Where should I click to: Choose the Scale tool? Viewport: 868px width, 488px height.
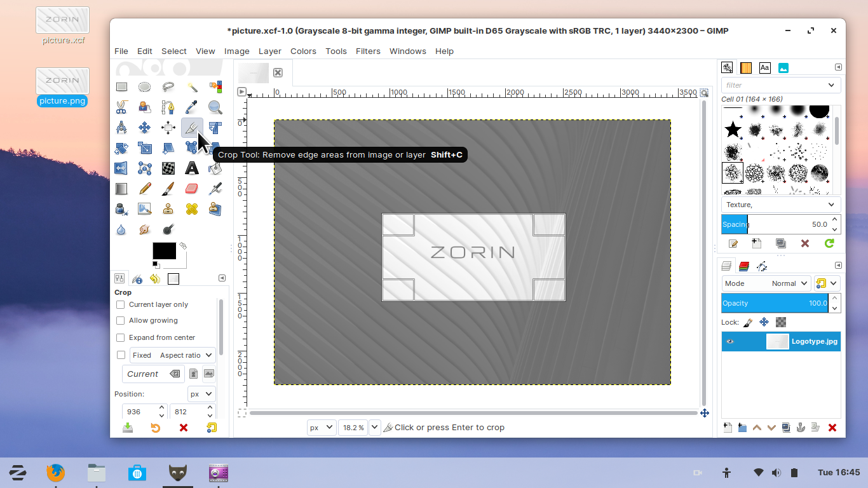click(145, 148)
